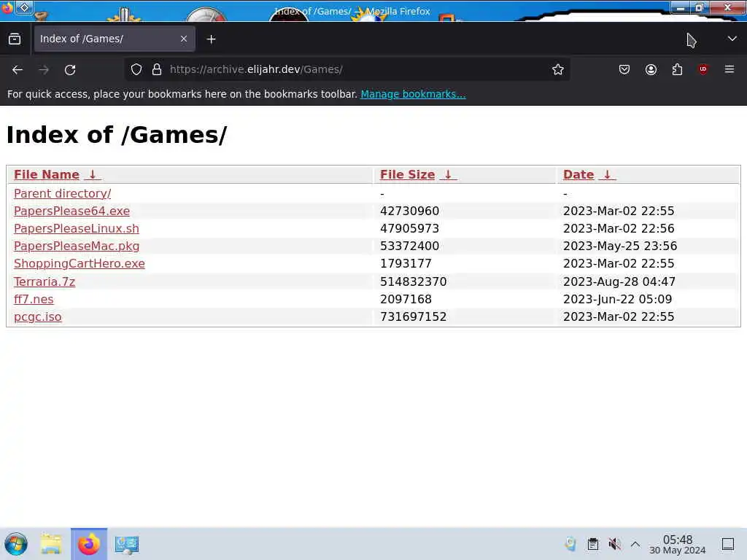Download pcgc.iso

pyautogui.click(x=38, y=316)
